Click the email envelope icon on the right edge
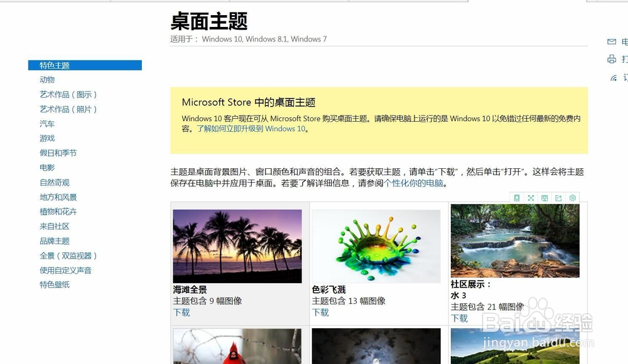628x364 pixels. [x=612, y=41]
